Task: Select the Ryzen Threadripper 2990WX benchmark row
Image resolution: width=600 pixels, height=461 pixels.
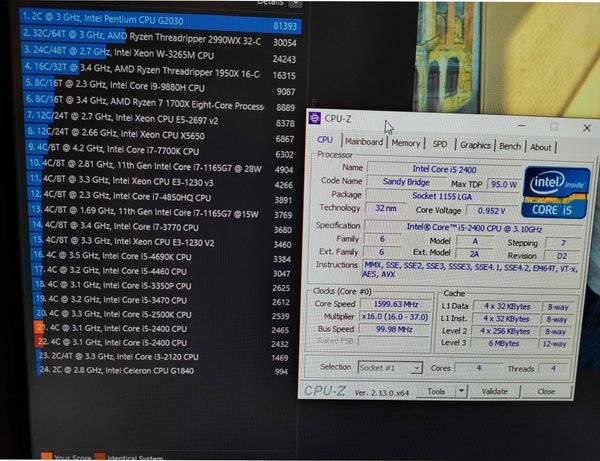Action: click(x=160, y=39)
